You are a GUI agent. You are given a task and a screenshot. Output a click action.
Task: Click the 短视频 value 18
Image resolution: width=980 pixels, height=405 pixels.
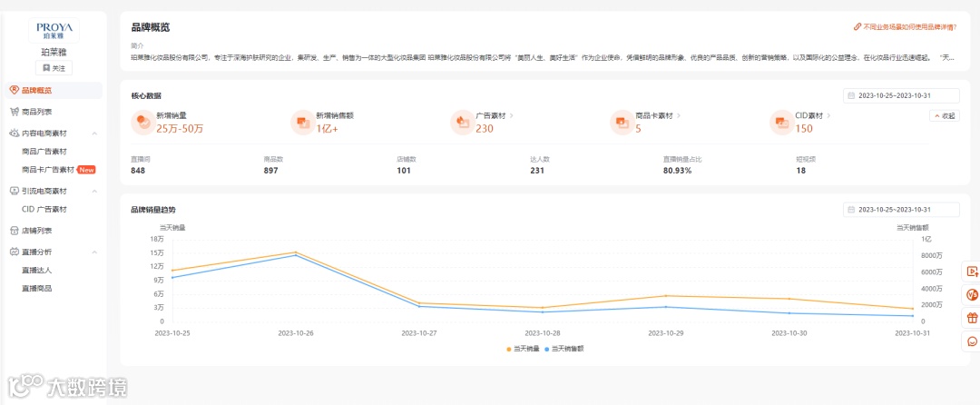[800, 170]
